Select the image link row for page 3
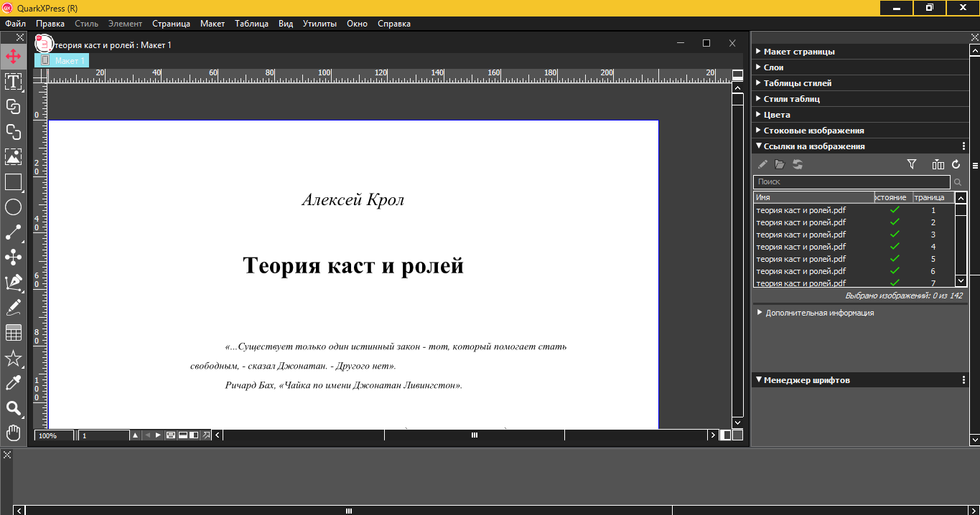The image size is (980, 515). click(854, 235)
